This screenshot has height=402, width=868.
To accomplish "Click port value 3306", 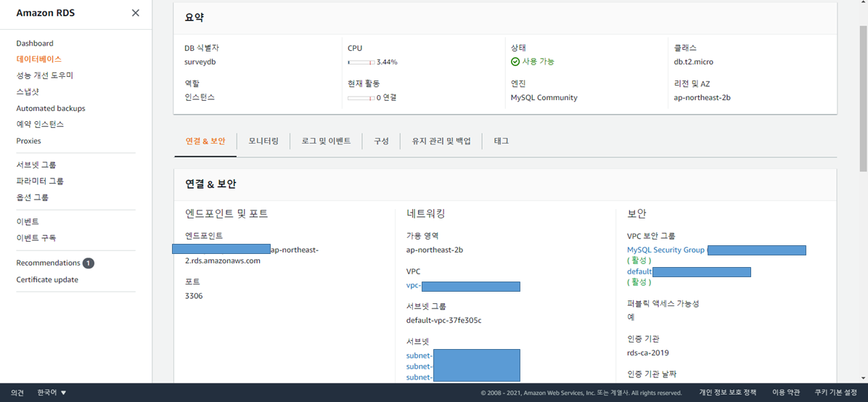I will click(194, 295).
